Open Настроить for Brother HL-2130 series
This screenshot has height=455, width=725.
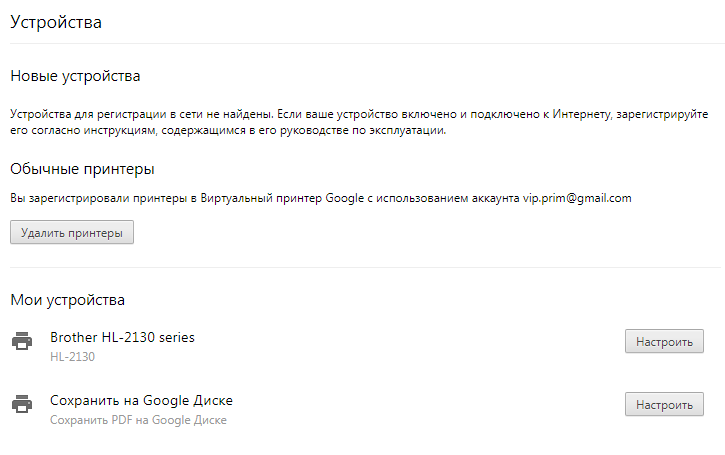[664, 341]
